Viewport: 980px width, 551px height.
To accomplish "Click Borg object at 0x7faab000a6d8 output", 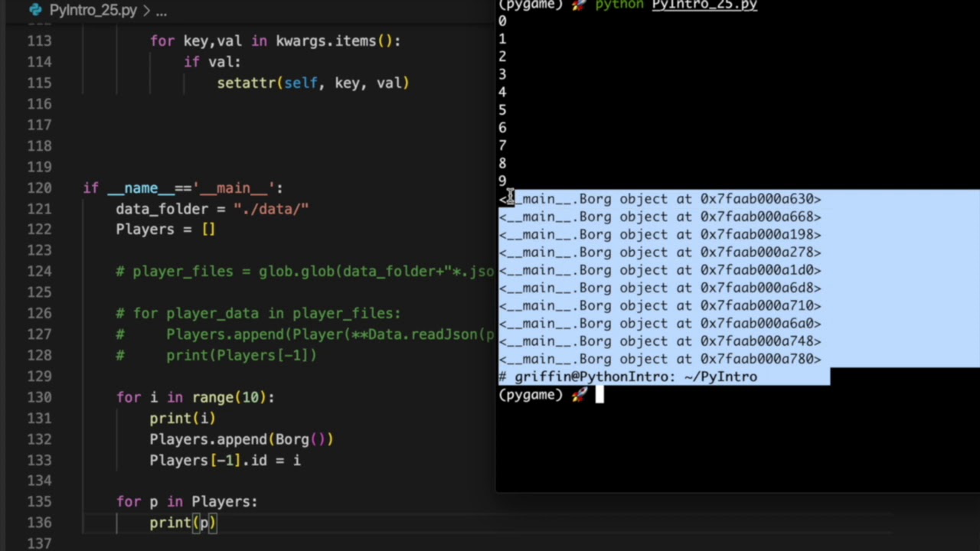I will coord(660,288).
